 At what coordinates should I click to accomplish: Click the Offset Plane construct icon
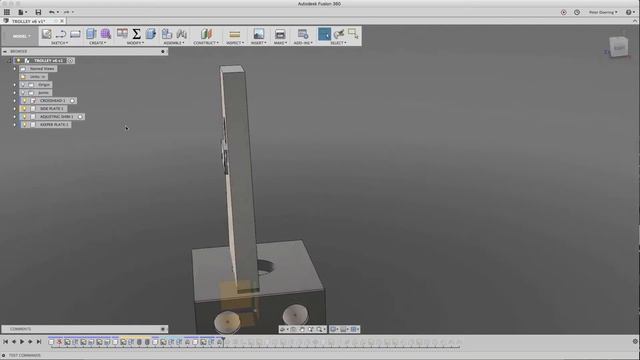[x=207, y=34]
